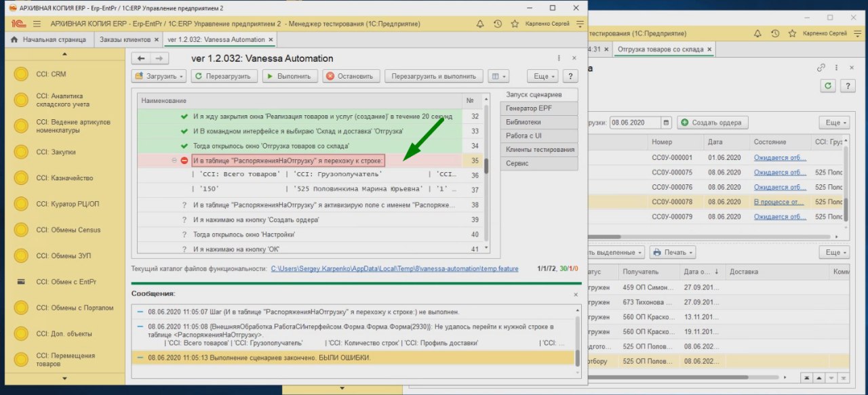Sort by Дата column header in Отгрузка window
This screenshot has height=395, width=868.
725,142
